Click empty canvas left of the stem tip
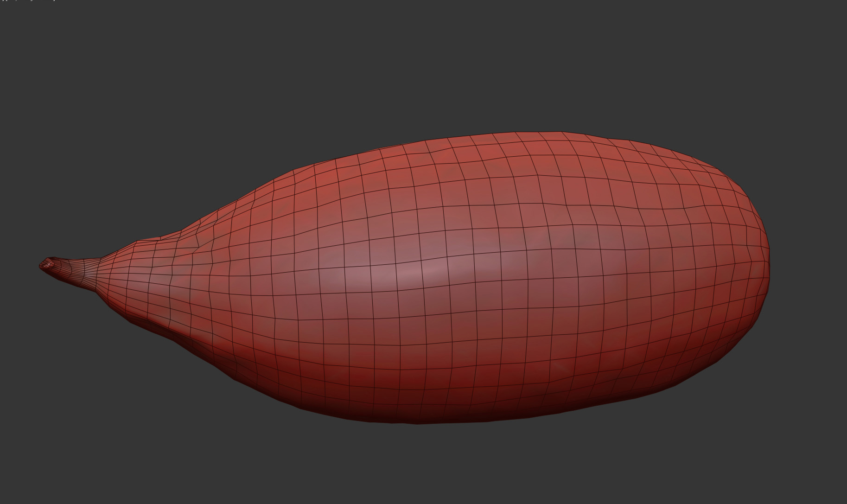Screen dimensions: 847x504 click(19, 264)
